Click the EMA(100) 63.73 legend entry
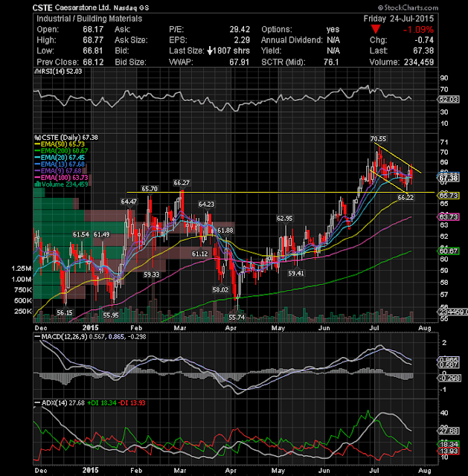This screenshot has width=468, height=476. coord(61,178)
